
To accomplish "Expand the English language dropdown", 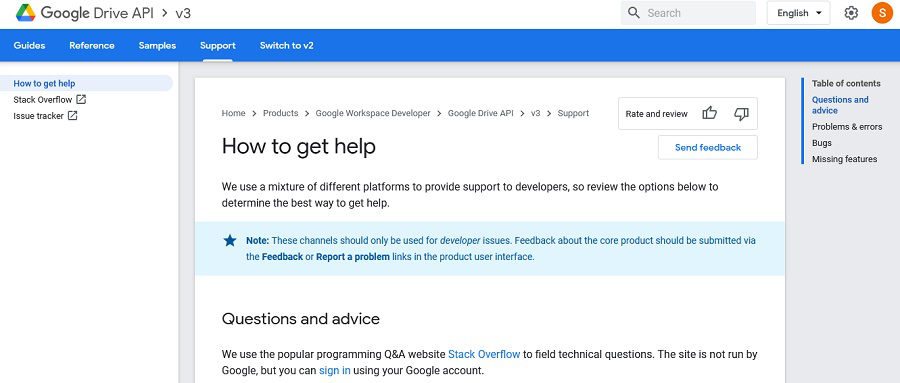I will click(x=798, y=13).
